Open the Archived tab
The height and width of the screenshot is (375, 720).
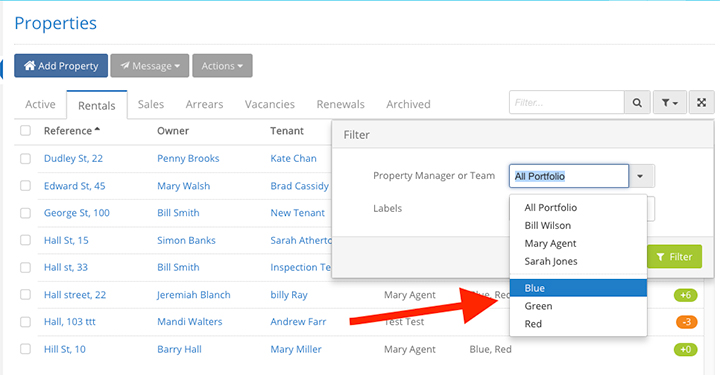click(408, 104)
